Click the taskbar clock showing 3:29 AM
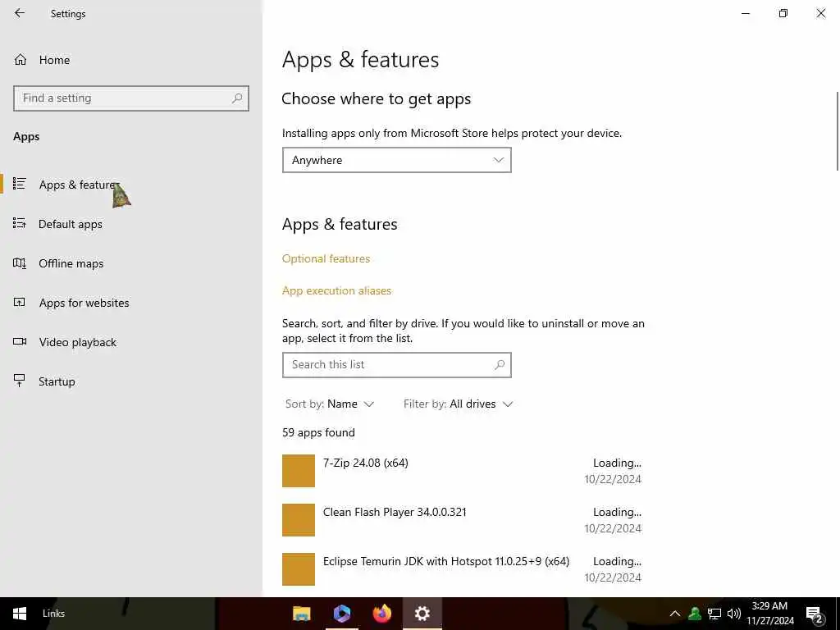Image resolution: width=840 pixels, height=630 pixels. [x=769, y=614]
